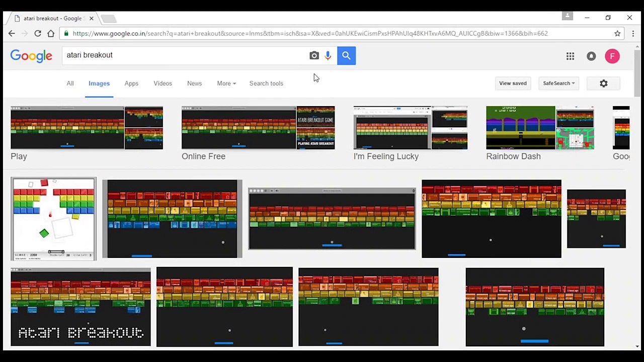The height and width of the screenshot is (362, 644).
Task: Open the Rainbow Dash purple game thumbnail
Action: click(521, 128)
